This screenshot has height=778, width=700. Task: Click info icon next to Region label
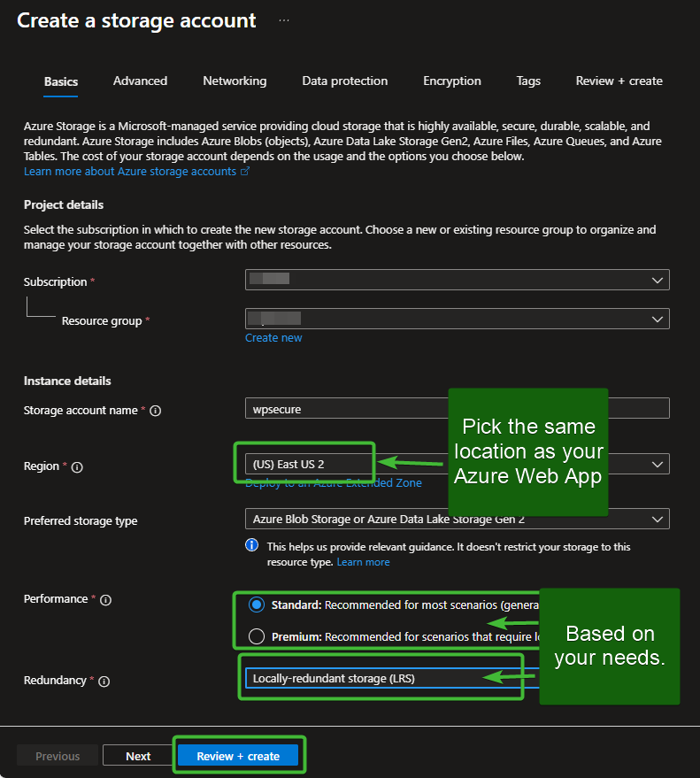pyautogui.click(x=77, y=467)
